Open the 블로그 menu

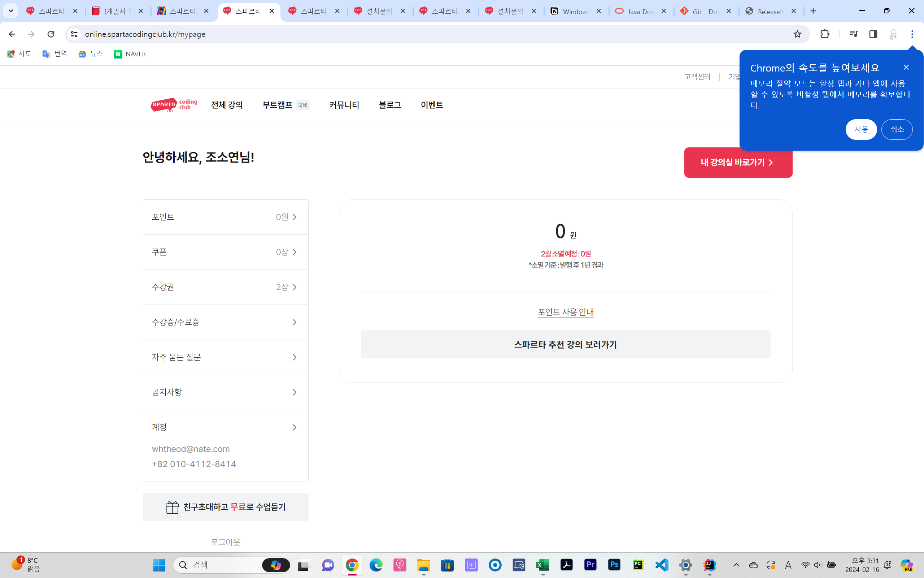[390, 105]
